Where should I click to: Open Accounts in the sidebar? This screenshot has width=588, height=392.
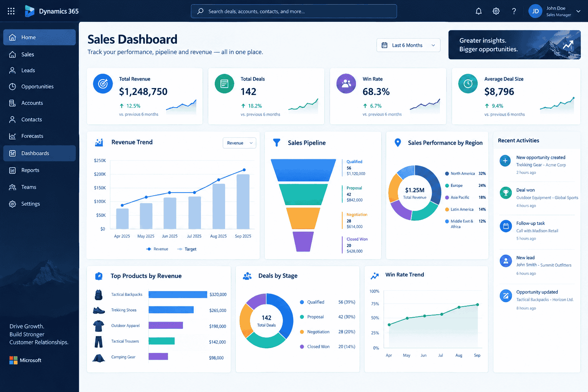click(x=39, y=103)
